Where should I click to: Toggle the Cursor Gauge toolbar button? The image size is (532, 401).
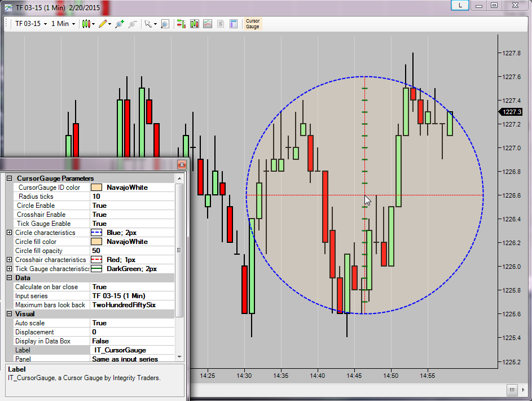[x=252, y=24]
